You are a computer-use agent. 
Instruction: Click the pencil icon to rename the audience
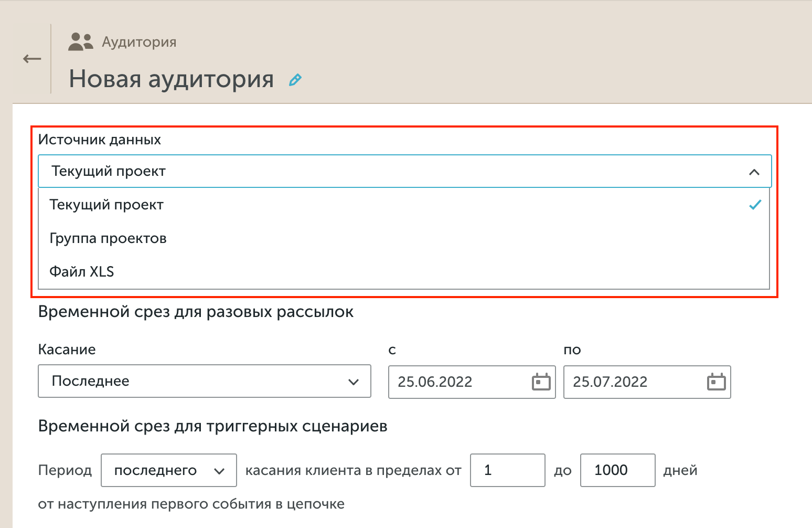pyautogui.click(x=295, y=80)
